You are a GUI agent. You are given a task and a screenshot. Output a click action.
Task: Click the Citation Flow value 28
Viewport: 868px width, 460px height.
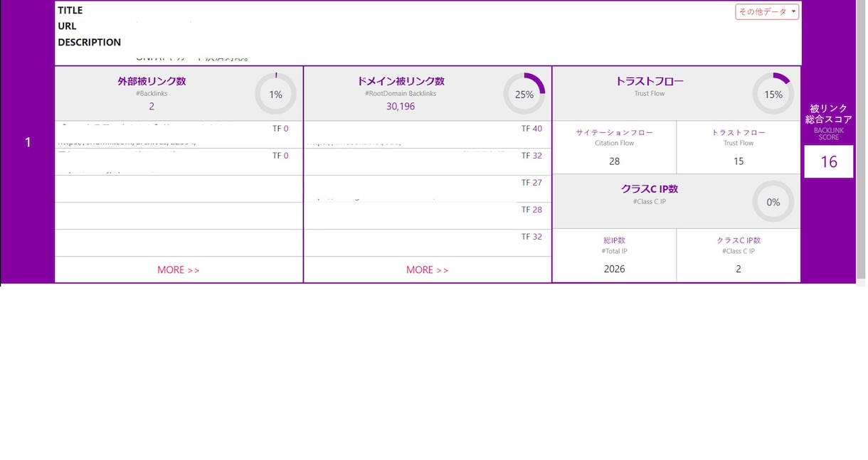[615, 161]
